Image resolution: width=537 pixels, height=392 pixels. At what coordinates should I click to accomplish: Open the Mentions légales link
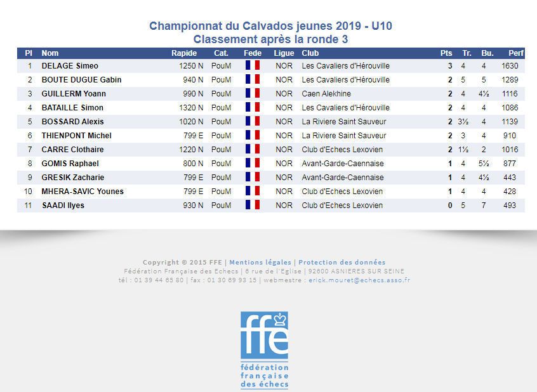pos(260,262)
